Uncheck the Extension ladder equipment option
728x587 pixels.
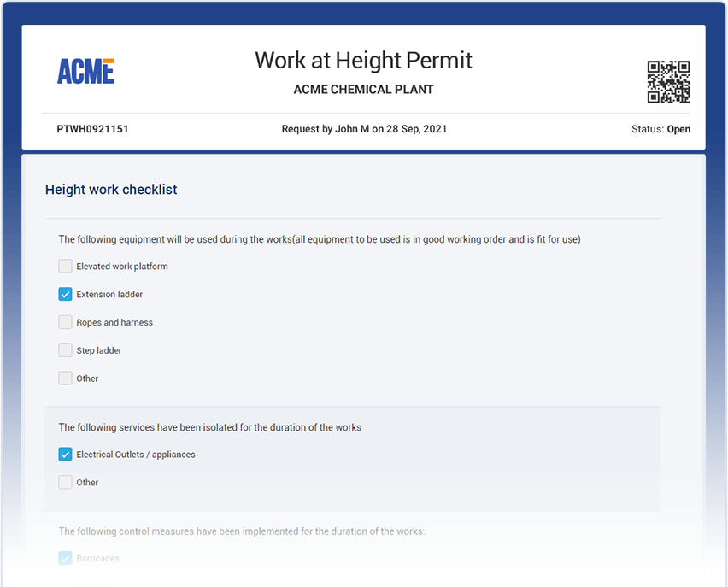tap(65, 294)
